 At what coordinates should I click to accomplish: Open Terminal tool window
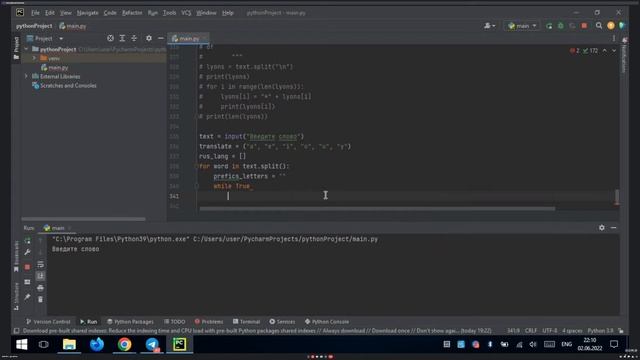point(246,322)
